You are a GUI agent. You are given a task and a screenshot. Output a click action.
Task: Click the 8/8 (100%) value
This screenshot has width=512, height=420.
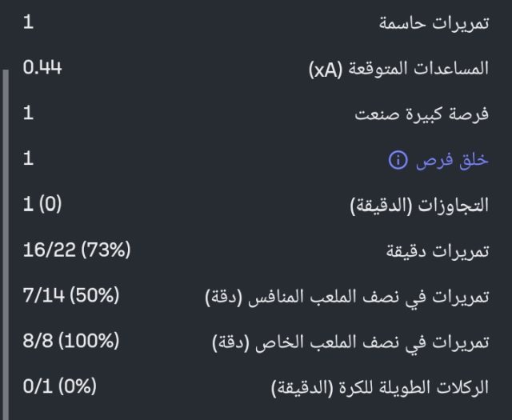pyautogui.click(x=70, y=342)
